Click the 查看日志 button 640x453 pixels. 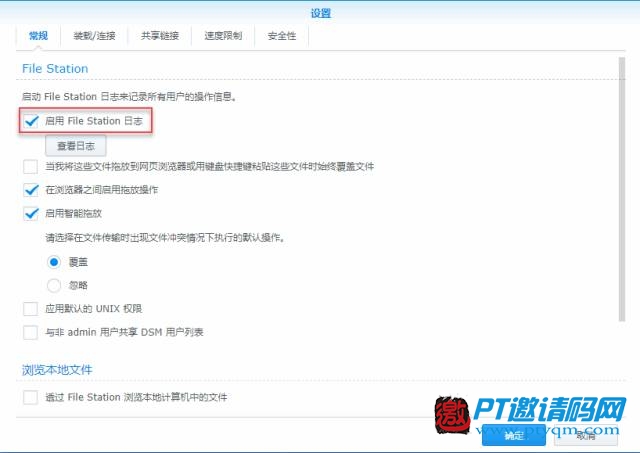(x=76, y=146)
